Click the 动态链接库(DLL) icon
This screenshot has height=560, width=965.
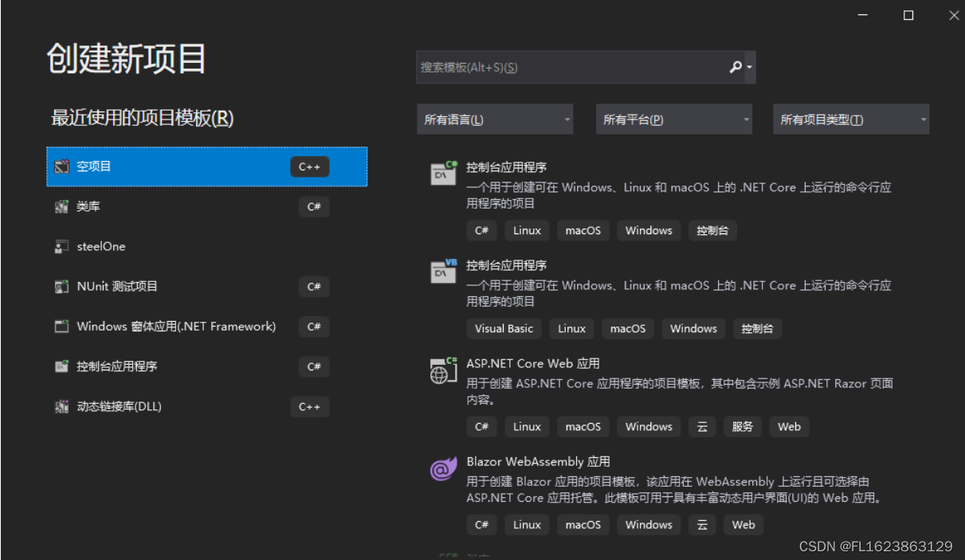61,406
